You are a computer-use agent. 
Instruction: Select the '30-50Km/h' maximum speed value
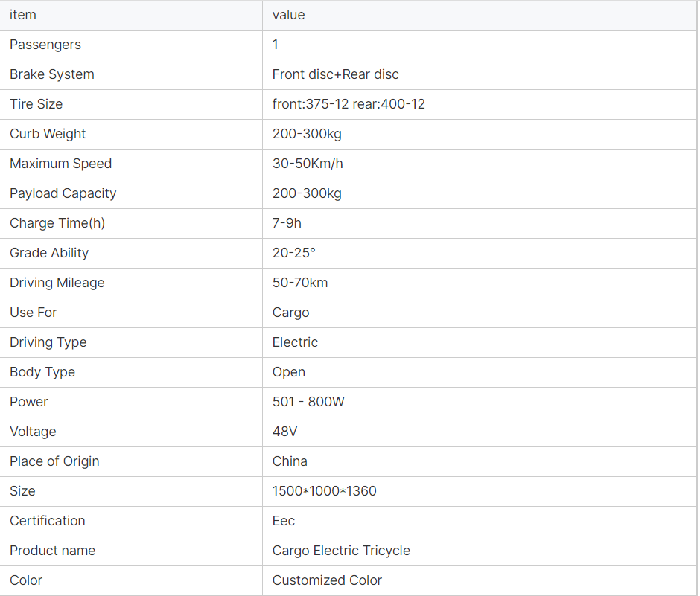tap(308, 164)
